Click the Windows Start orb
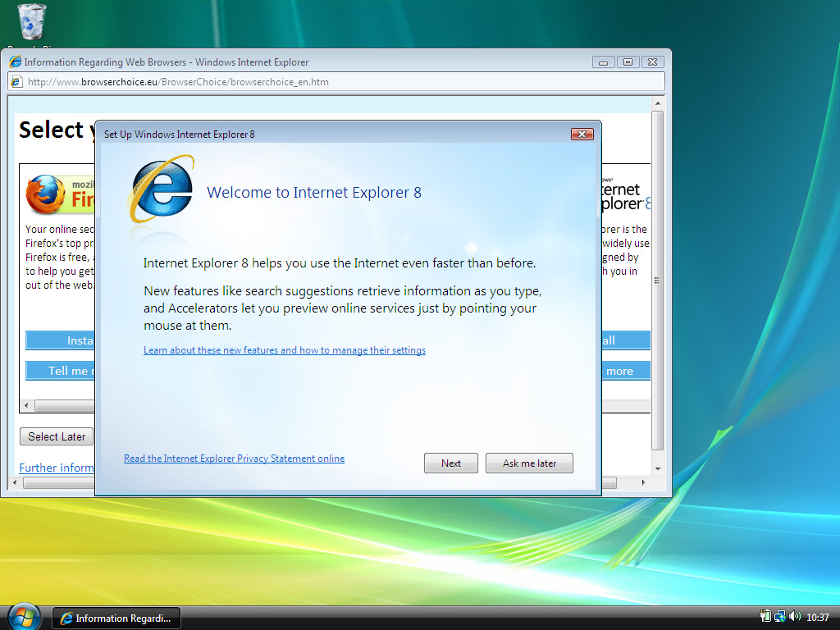 click(23, 616)
